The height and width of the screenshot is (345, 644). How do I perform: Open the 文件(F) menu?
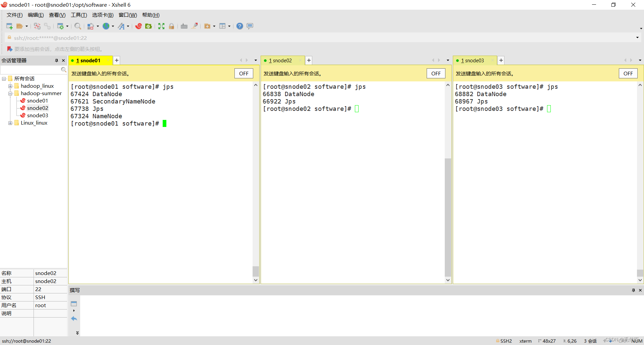[x=15, y=15]
